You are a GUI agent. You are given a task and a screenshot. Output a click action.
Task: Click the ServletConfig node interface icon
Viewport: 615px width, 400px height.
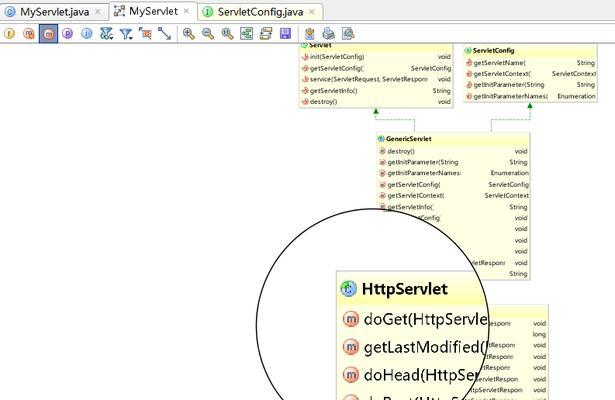(x=468, y=51)
